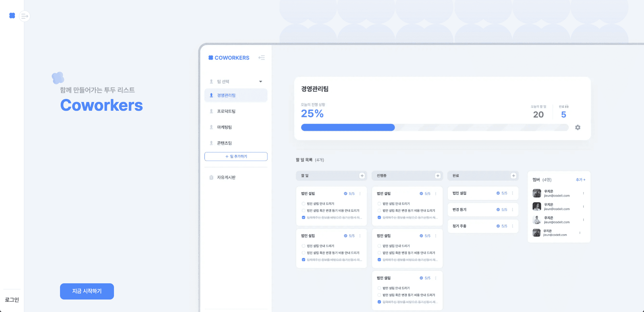This screenshot has height=312, width=644.
Task: Click the blue Coworkers logo in left rail
Action: 12,16
